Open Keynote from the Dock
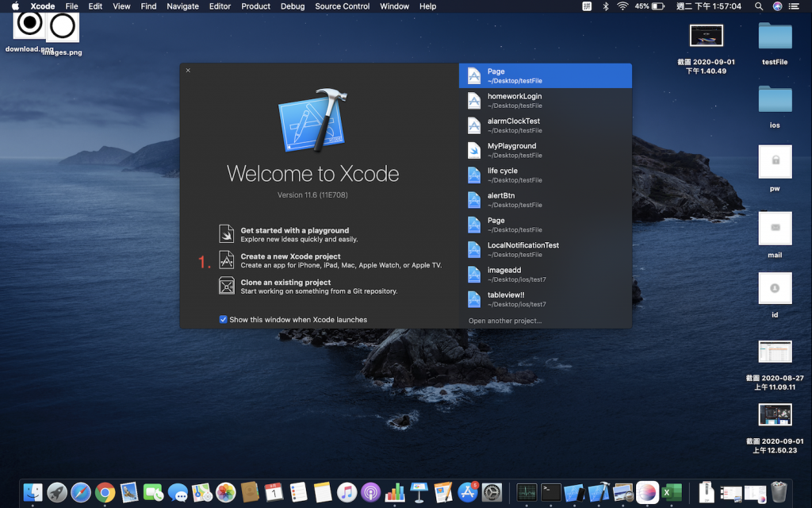The image size is (812, 508). (419, 492)
